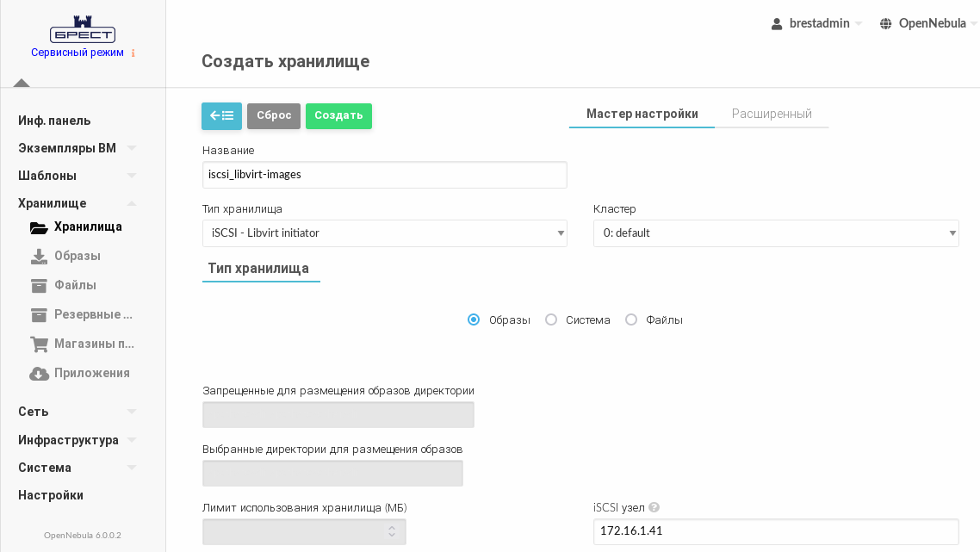
Task: Click the Files (Файлы) archive icon
Action: [x=39, y=286]
